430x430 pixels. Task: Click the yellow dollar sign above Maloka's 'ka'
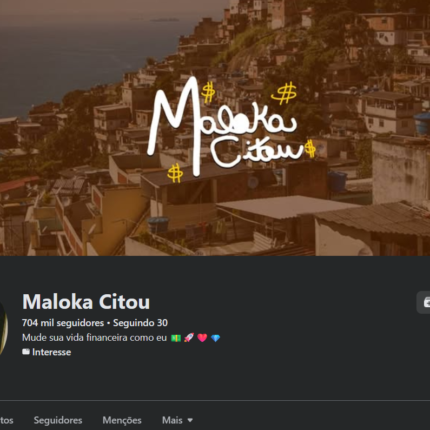coord(285,93)
